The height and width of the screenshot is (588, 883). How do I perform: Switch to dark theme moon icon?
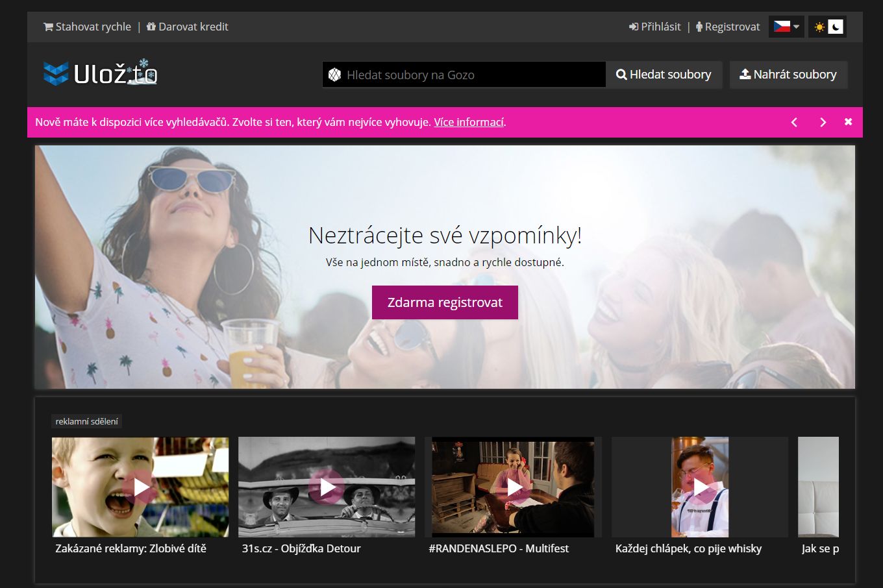point(836,27)
